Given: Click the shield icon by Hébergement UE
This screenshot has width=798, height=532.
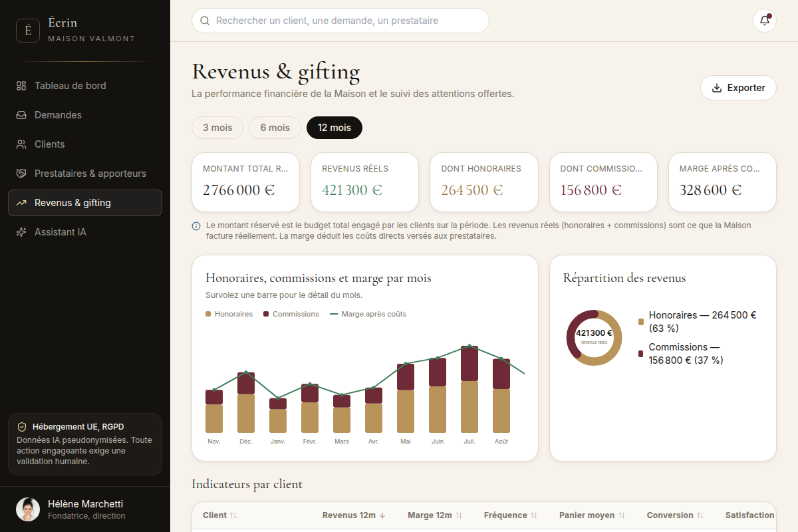Looking at the screenshot, I should coord(22,427).
